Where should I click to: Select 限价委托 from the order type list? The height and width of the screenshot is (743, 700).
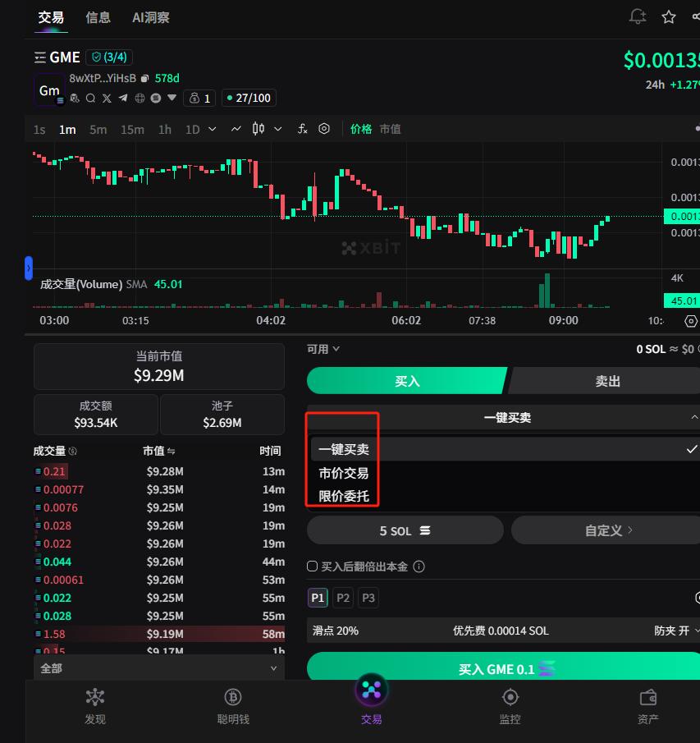[x=344, y=497]
